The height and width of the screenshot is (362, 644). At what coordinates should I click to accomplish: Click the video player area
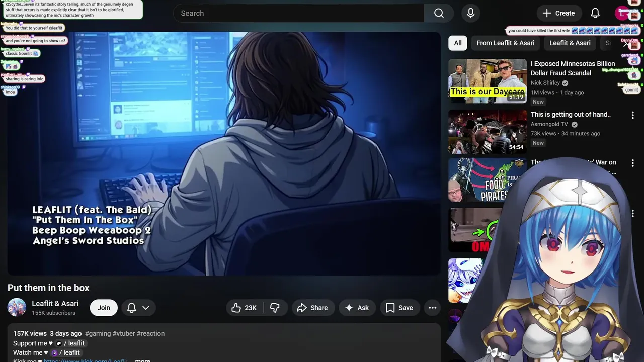(224, 153)
